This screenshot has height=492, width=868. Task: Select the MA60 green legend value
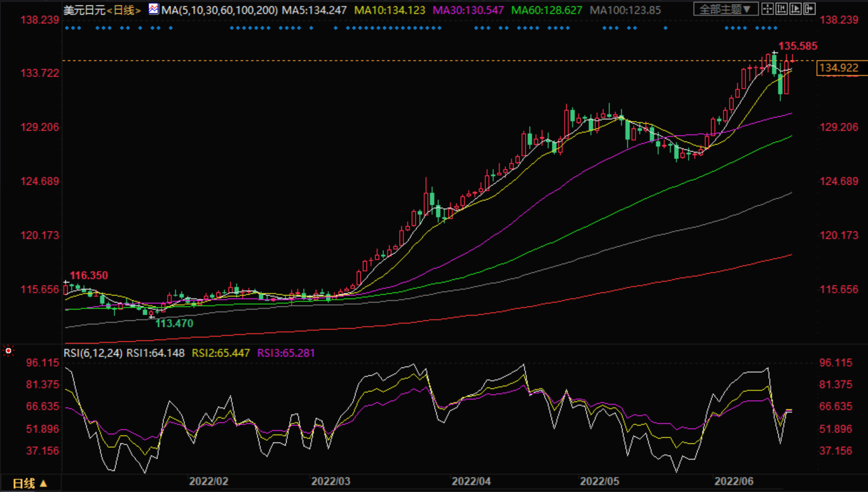click(546, 10)
